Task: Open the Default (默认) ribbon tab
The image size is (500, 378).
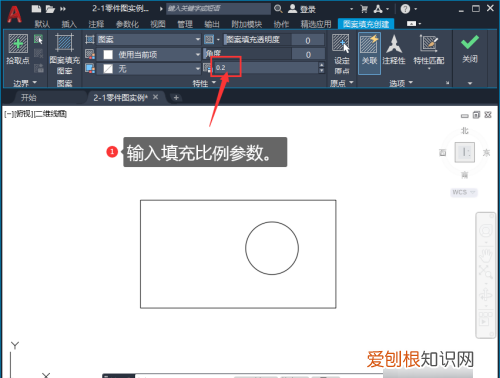Action: click(42, 24)
